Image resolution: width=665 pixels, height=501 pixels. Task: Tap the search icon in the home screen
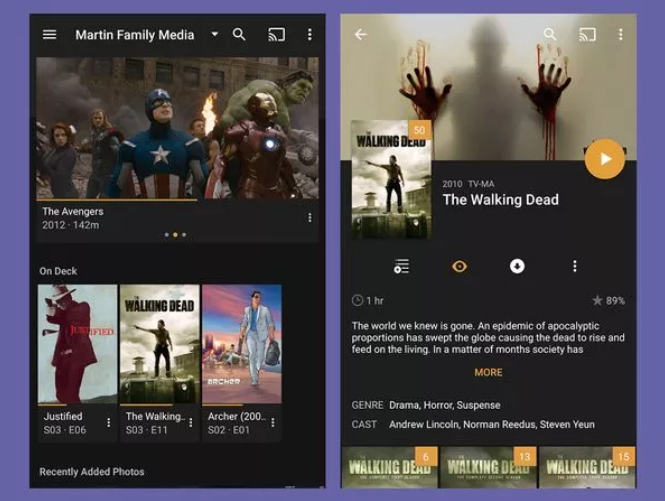pos(239,34)
